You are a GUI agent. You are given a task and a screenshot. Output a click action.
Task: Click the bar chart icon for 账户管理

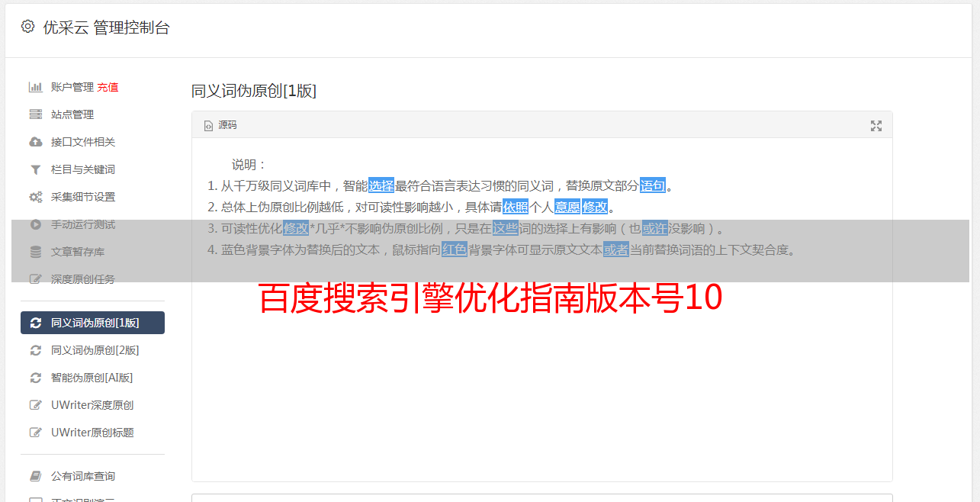click(35, 87)
